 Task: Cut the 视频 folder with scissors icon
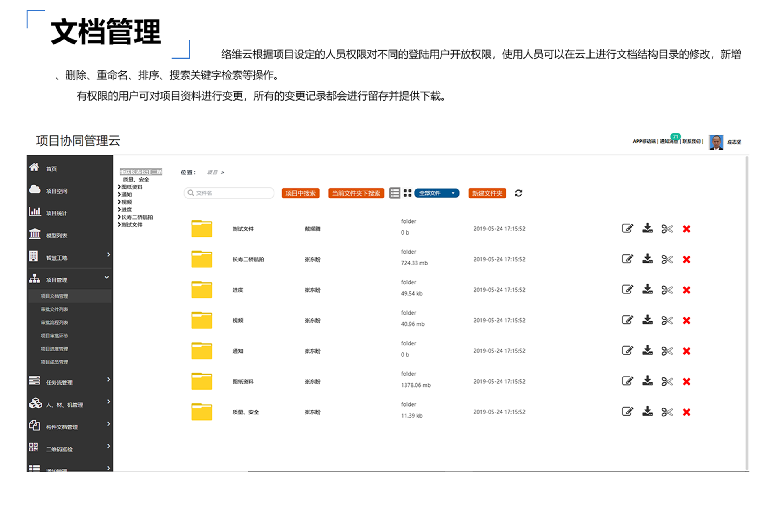pyautogui.click(x=667, y=320)
